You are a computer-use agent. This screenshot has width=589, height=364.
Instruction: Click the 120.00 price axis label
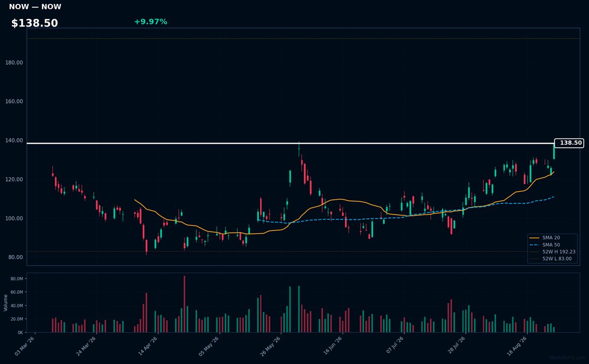[x=14, y=180]
